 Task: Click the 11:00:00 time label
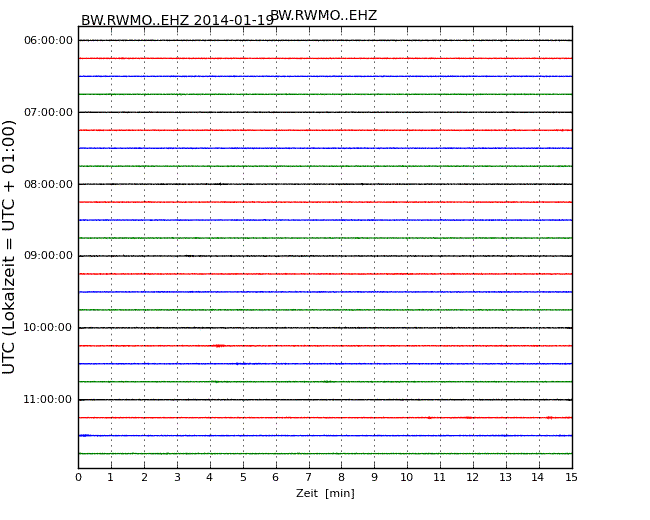click(x=48, y=399)
